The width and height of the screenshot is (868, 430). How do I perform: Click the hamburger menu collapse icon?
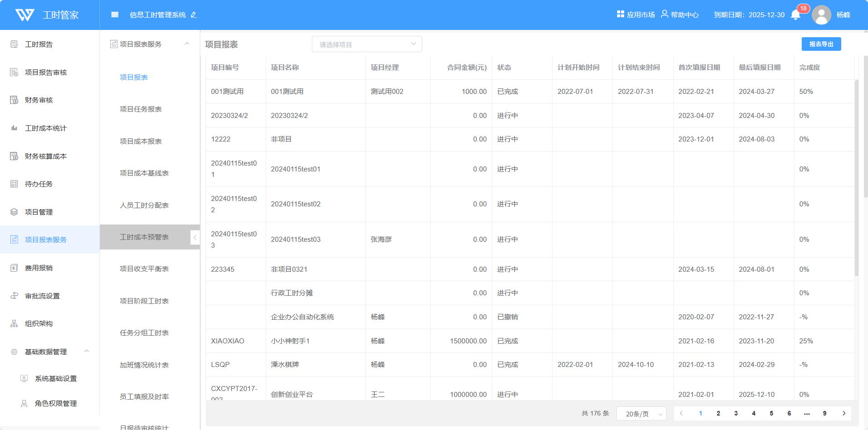coord(115,15)
